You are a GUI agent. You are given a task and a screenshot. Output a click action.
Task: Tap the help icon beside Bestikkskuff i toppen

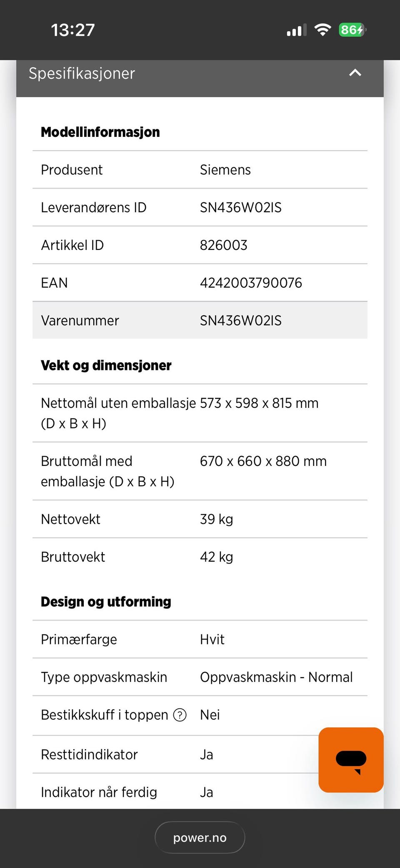[x=180, y=715]
